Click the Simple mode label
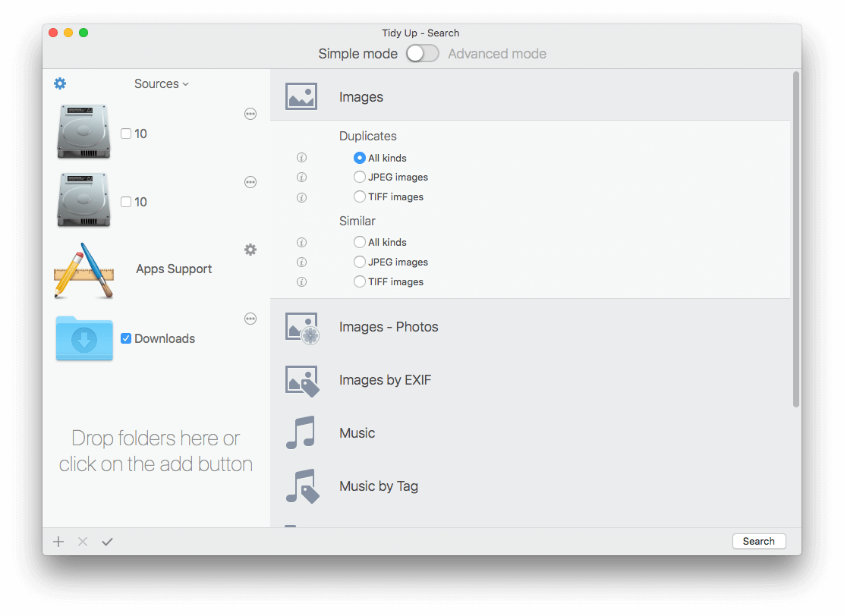The height and width of the screenshot is (616, 844). 358,54
